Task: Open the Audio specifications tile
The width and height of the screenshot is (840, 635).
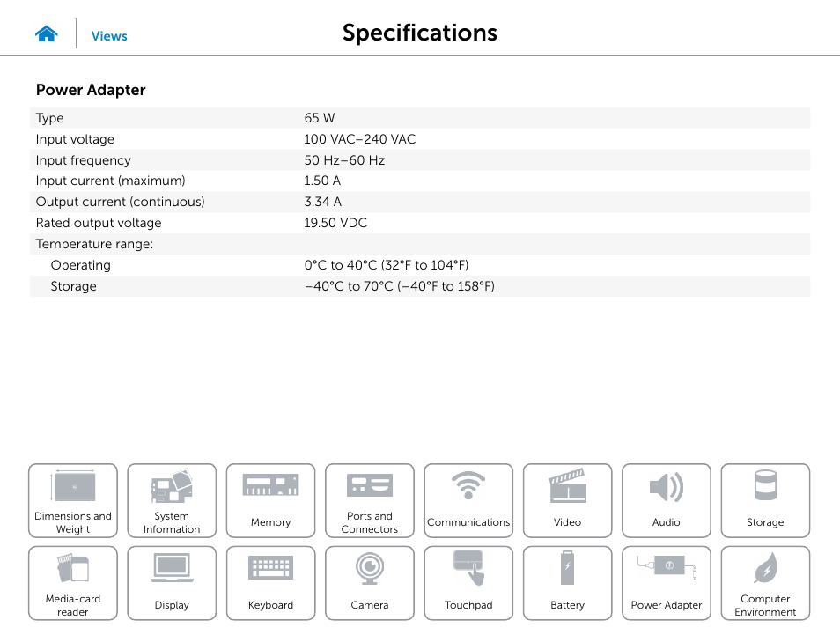Action: click(667, 500)
